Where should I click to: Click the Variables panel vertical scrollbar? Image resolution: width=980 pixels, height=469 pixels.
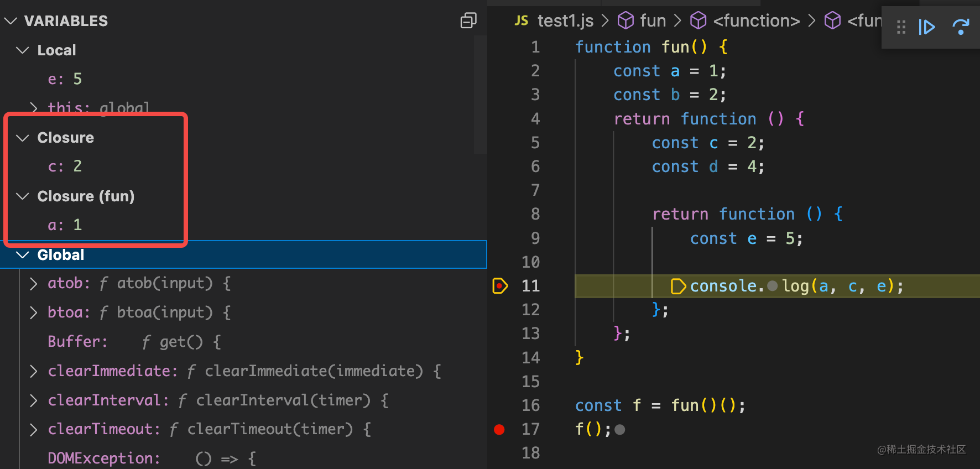(x=480, y=94)
